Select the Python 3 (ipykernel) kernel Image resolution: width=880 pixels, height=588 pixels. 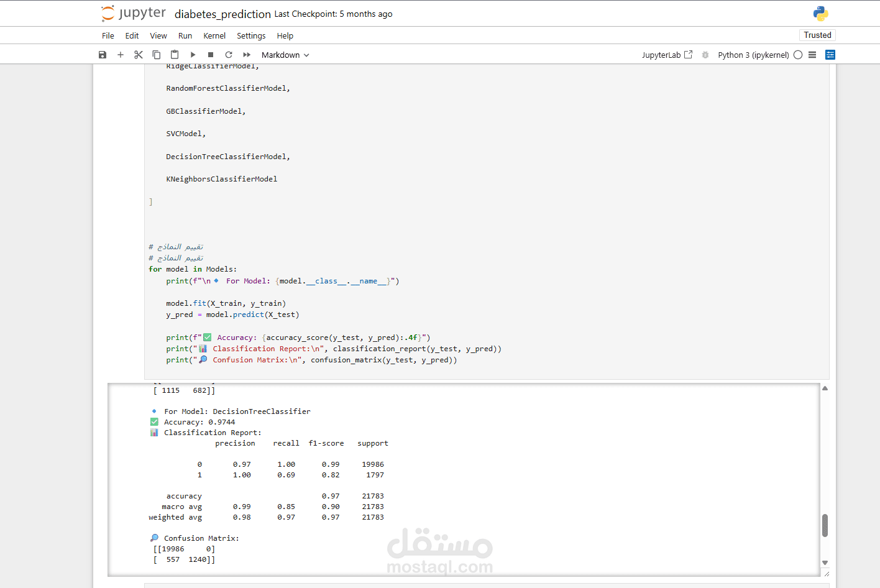753,55
